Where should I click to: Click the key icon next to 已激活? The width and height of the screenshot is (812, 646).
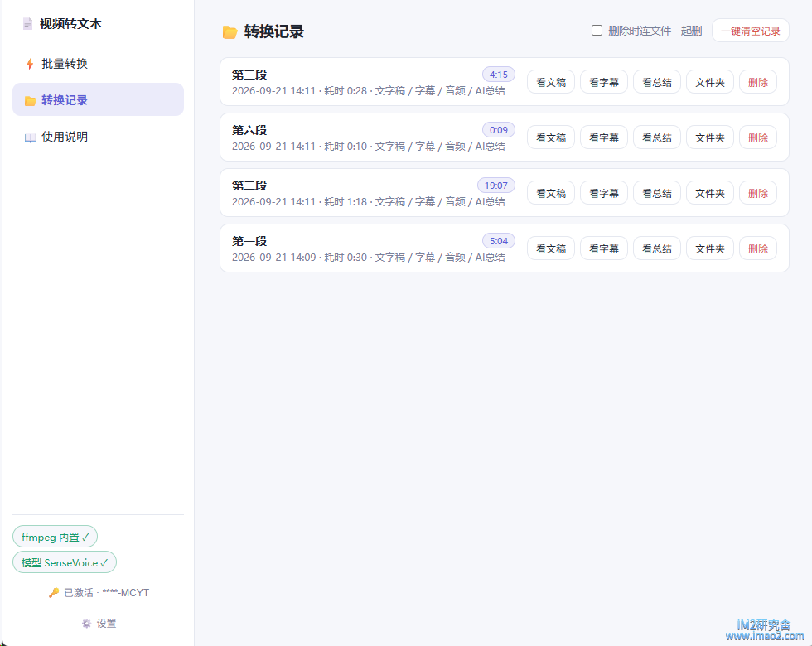(x=54, y=593)
